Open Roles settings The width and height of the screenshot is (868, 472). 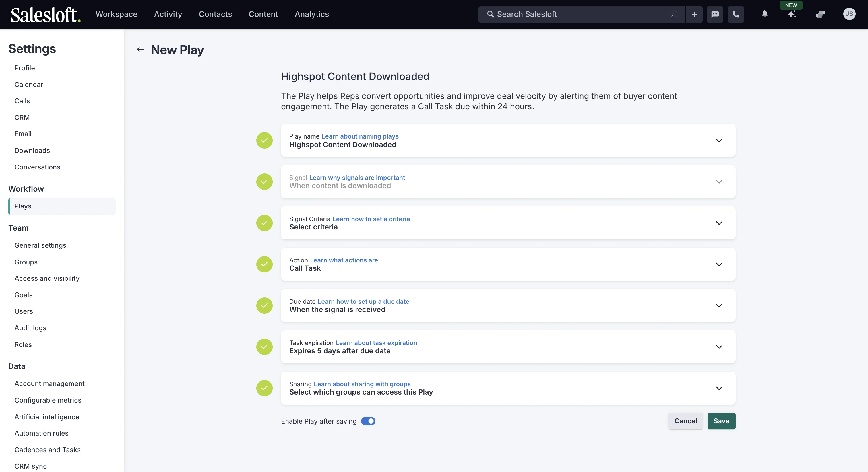coord(23,345)
